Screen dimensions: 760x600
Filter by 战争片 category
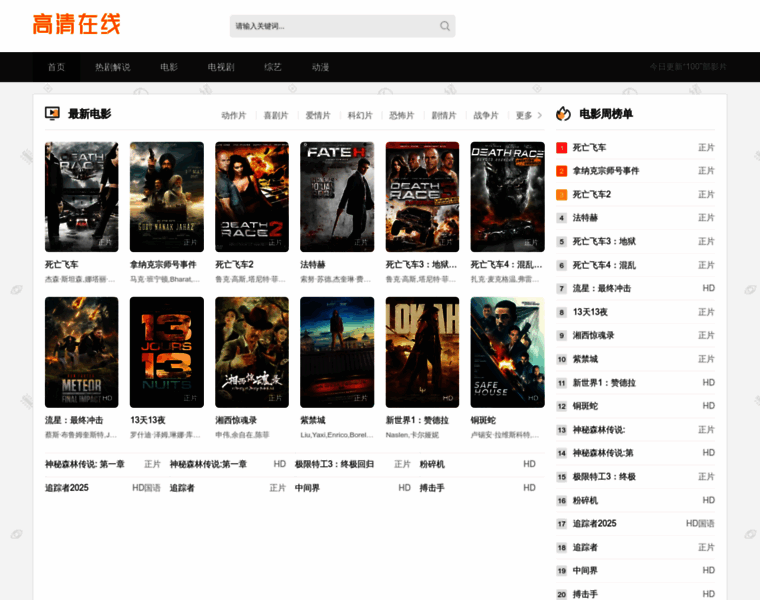coord(486,115)
